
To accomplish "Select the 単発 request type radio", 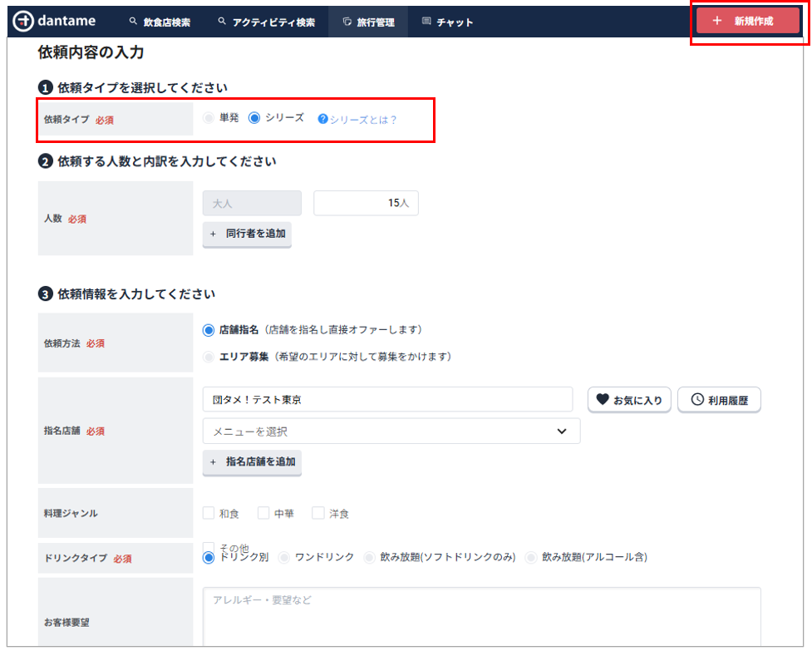I will click(x=209, y=118).
